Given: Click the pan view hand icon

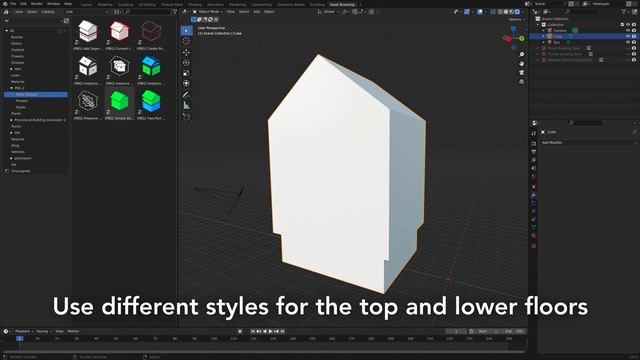Looking at the screenshot, I should (522, 63).
